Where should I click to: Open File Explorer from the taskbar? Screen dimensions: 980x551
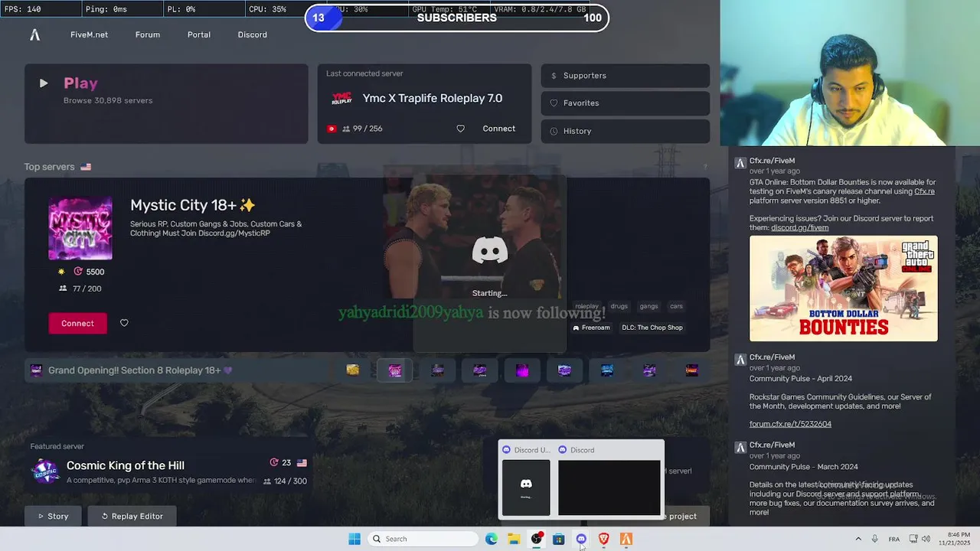[x=514, y=539]
